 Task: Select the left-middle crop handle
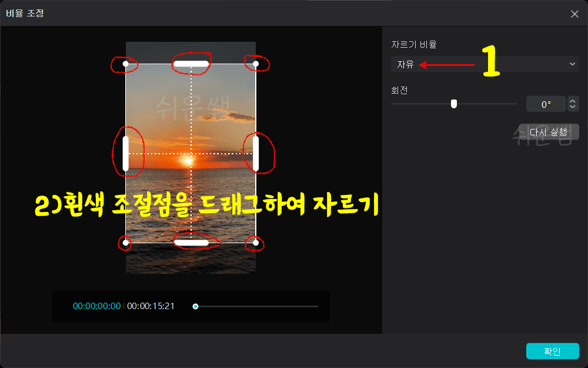[x=125, y=152]
